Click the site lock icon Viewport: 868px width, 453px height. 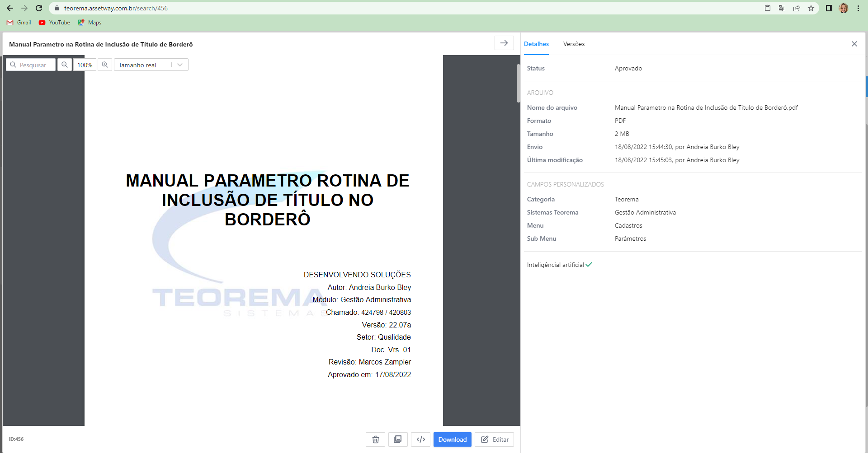coord(57,8)
